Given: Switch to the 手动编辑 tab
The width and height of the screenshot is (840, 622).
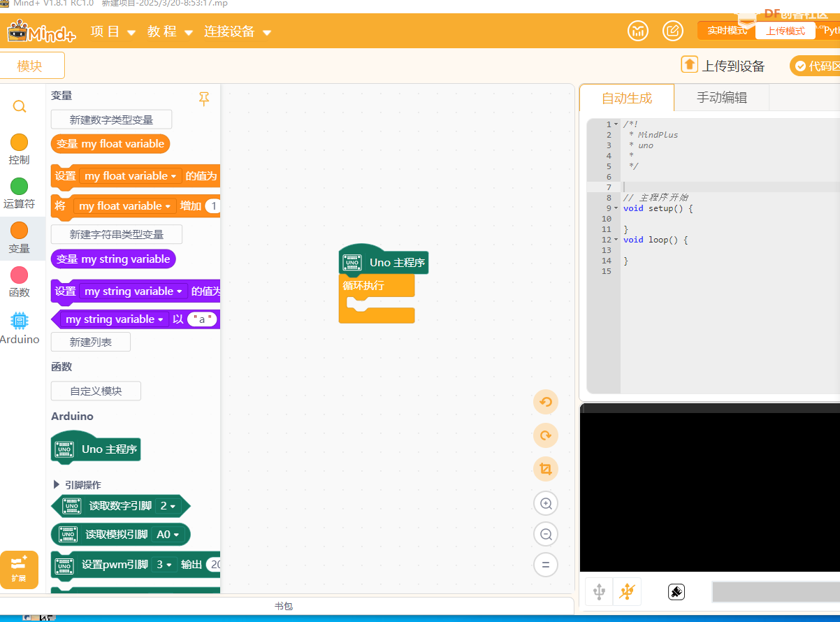Looking at the screenshot, I should pyautogui.click(x=722, y=98).
